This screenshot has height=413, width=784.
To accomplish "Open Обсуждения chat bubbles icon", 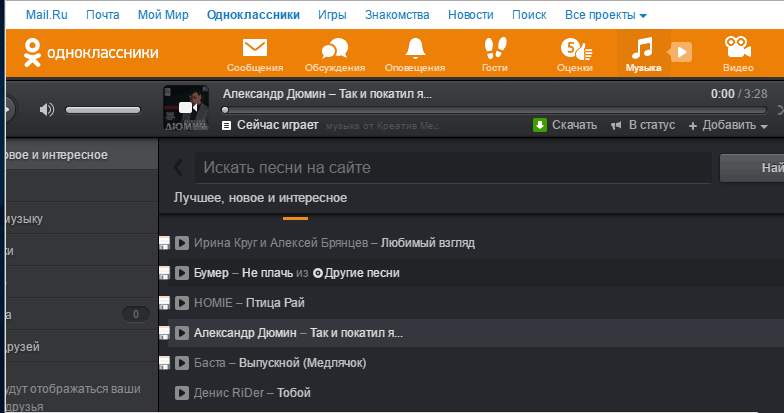I will click(334, 48).
